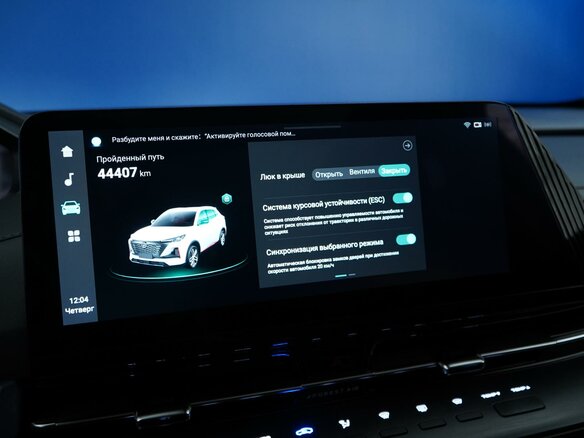
Task: Open the music note media icon
Action: [69, 180]
